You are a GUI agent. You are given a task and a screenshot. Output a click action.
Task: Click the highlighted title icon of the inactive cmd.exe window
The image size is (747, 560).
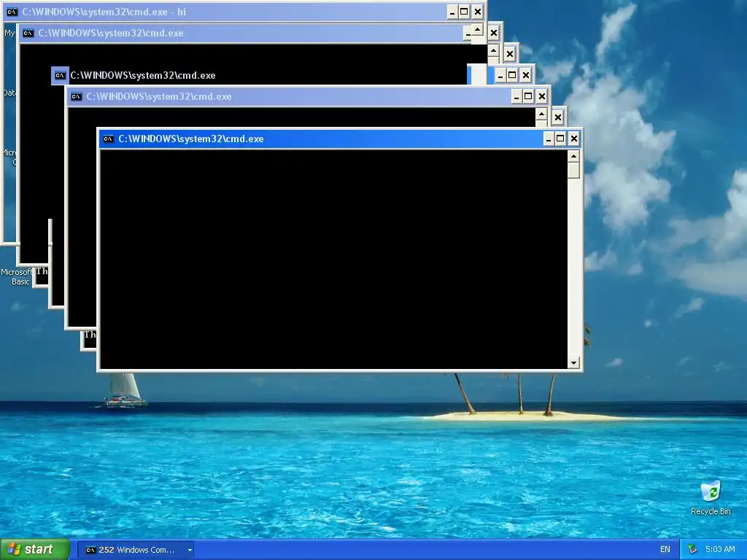[60, 75]
